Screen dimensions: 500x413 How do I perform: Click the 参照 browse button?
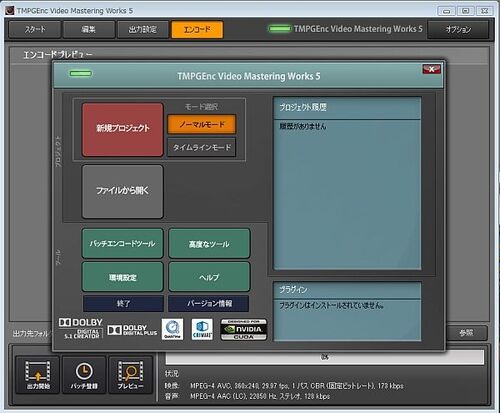click(x=466, y=332)
